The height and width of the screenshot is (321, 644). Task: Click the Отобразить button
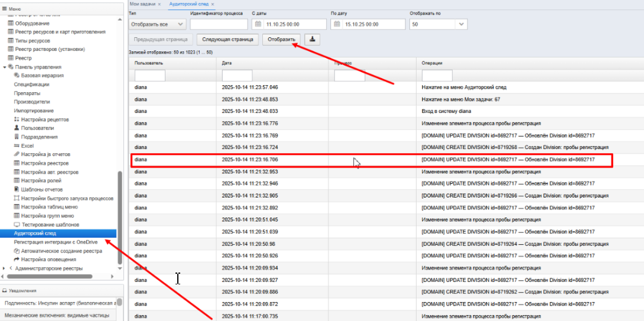point(281,40)
